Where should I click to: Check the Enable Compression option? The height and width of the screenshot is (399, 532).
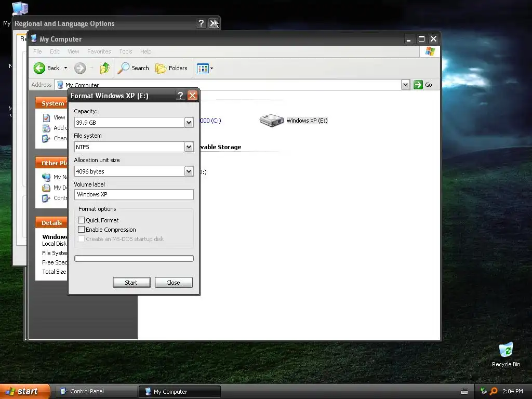tap(82, 229)
